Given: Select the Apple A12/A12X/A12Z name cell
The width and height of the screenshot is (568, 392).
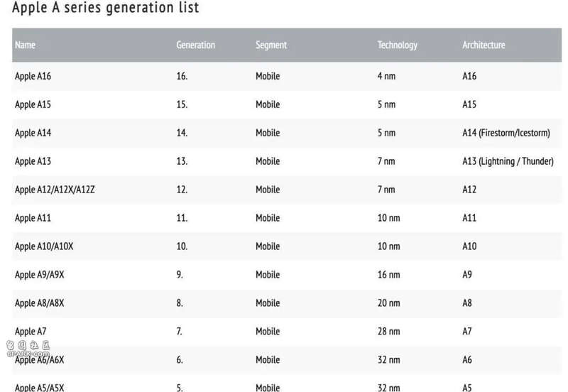Looking at the screenshot, I should point(55,190).
